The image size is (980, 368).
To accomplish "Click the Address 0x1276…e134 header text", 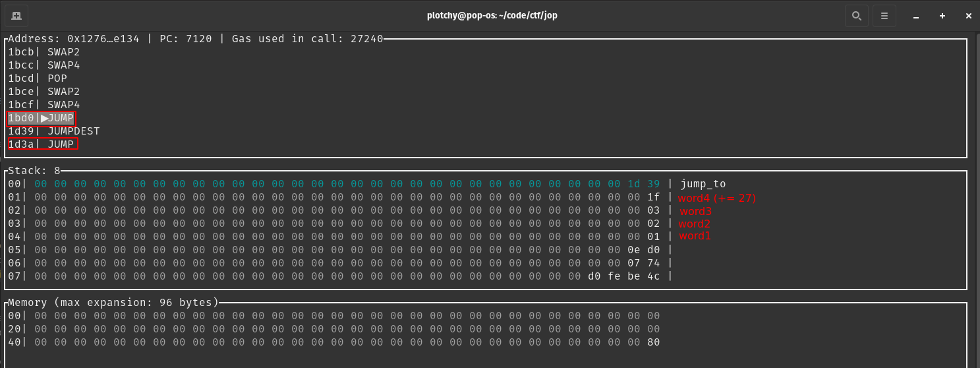I will pos(74,39).
